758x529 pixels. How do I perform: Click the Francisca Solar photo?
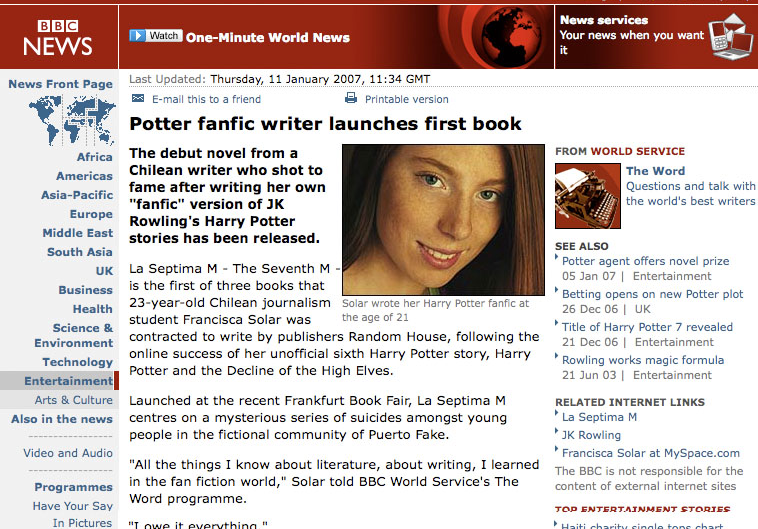(x=443, y=220)
